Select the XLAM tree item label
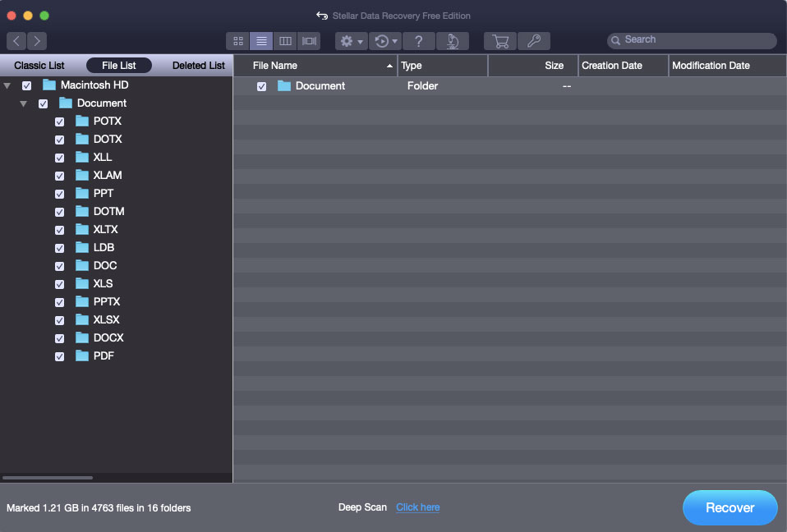This screenshot has height=532, width=787. point(108,175)
